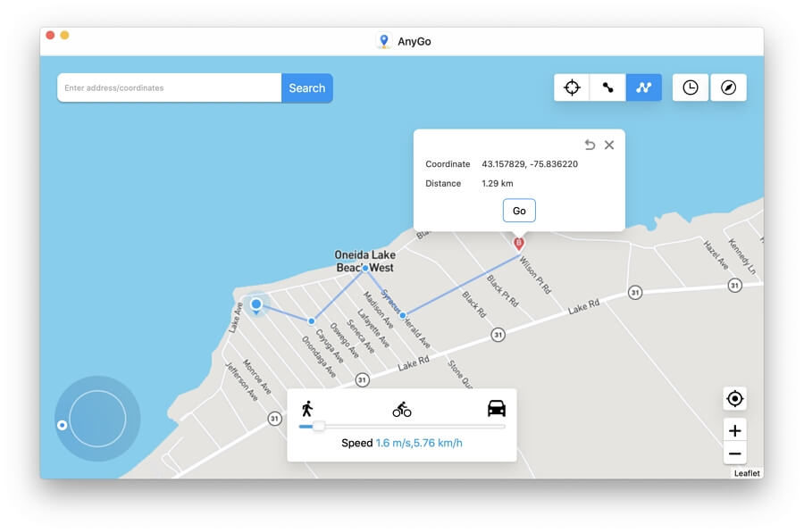Image resolution: width=804 pixels, height=532 pixels.
Task: Click the locate-me icon on the map
Action: pyautogui.click(x=734, y=398)
